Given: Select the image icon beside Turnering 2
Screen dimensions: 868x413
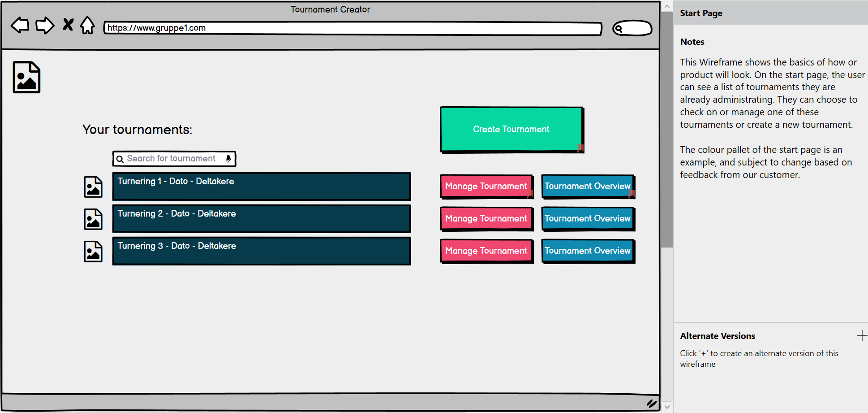Looking at the screenshot, I should 93,219.
